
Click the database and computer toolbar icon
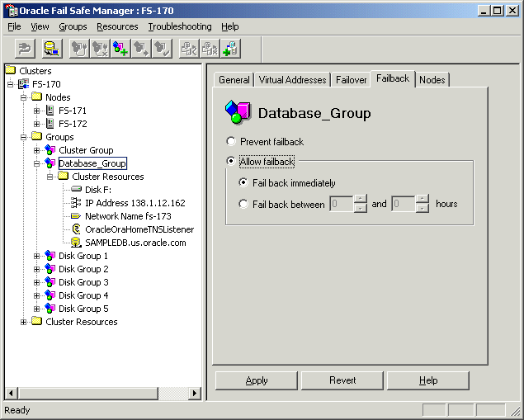53,49
